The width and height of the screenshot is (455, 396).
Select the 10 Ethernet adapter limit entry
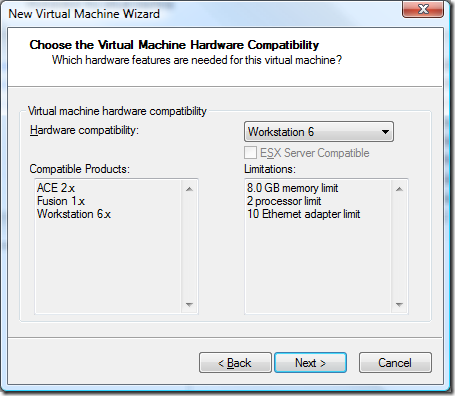coord(304,214)
